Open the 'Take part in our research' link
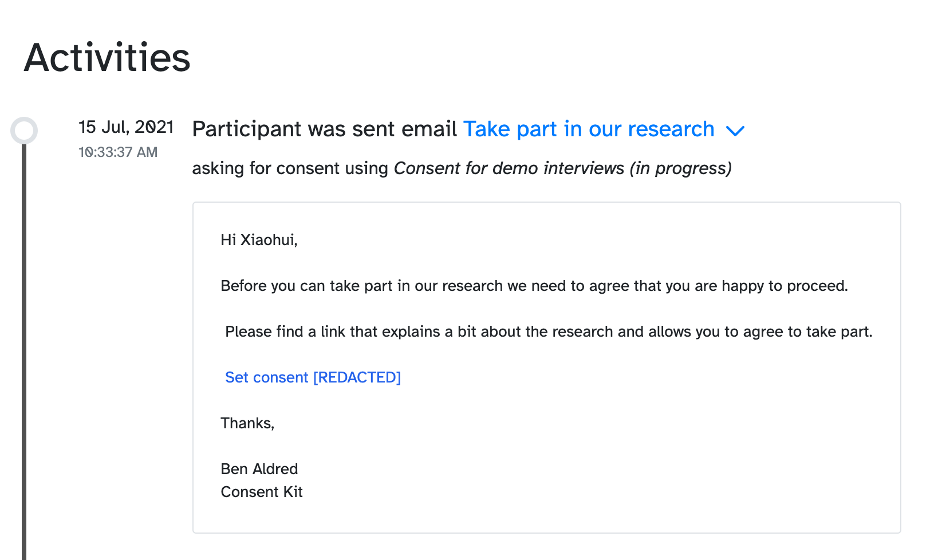This screenshot has width=938, height=560. tap(588, 129)
